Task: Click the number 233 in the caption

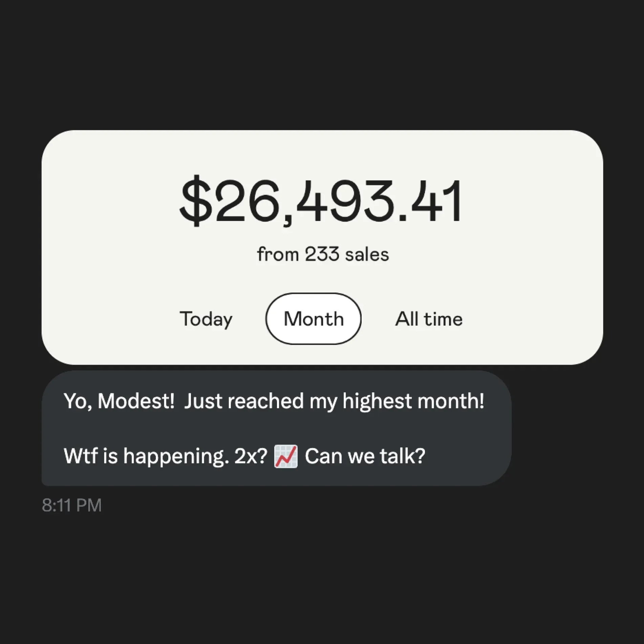Action: (x=322, y=254)
